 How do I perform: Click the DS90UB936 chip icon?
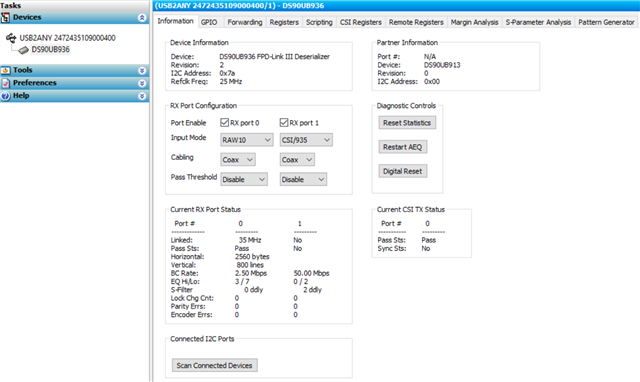(x=24, y=50)
